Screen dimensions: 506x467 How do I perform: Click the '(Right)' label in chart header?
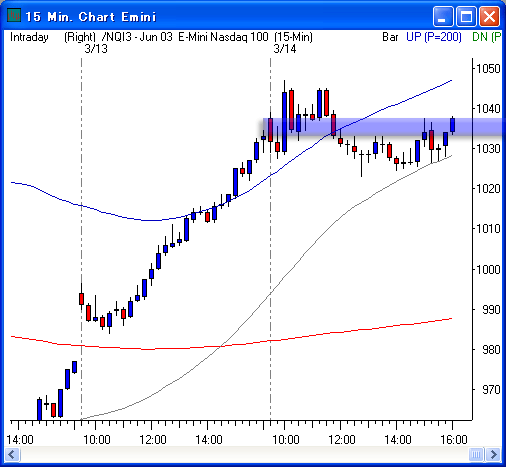click(x=80, y=37)
